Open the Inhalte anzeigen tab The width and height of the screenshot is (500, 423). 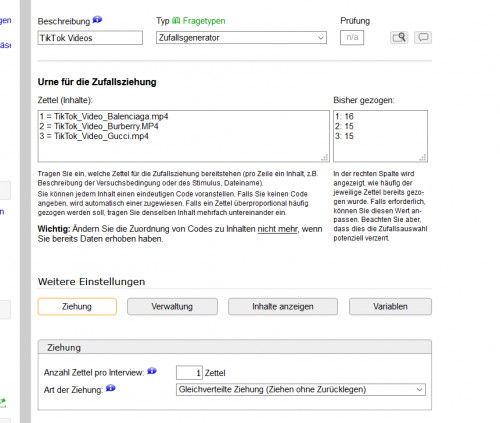pyautogui.click(x=283, y=307)
